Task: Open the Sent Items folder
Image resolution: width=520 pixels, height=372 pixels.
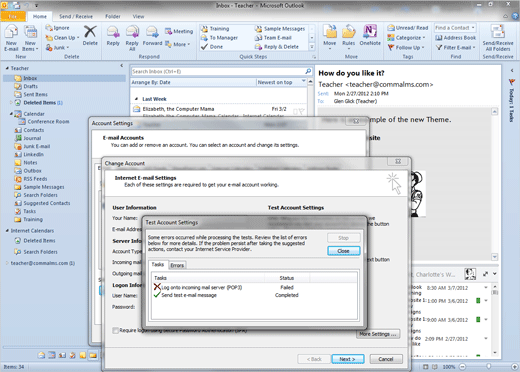Action: tap(35, 94)
